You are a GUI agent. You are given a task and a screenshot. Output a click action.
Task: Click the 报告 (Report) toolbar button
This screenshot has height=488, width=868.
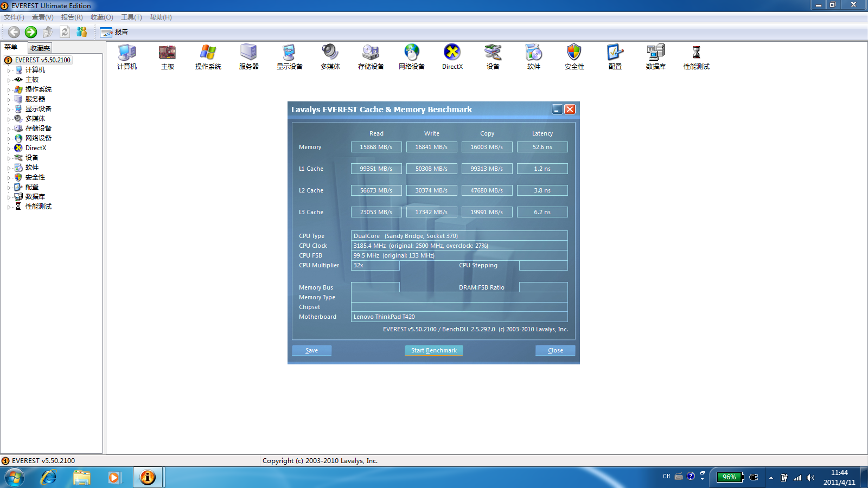[114, 32]
